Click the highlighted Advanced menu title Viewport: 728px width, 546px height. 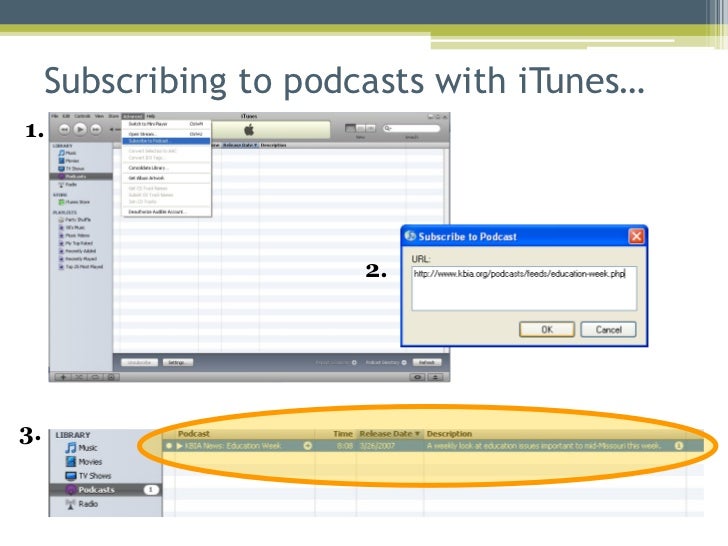click(x=133, y=116)
